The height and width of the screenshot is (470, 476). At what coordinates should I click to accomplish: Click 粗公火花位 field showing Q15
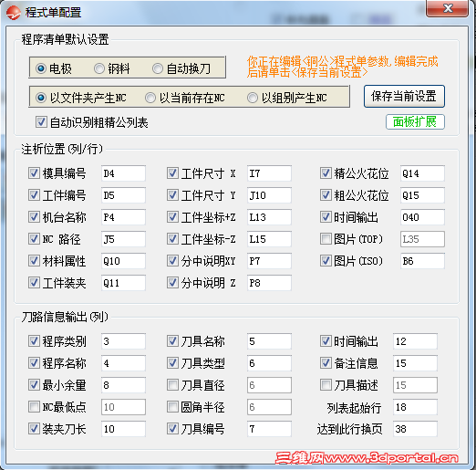pos(422,195)
